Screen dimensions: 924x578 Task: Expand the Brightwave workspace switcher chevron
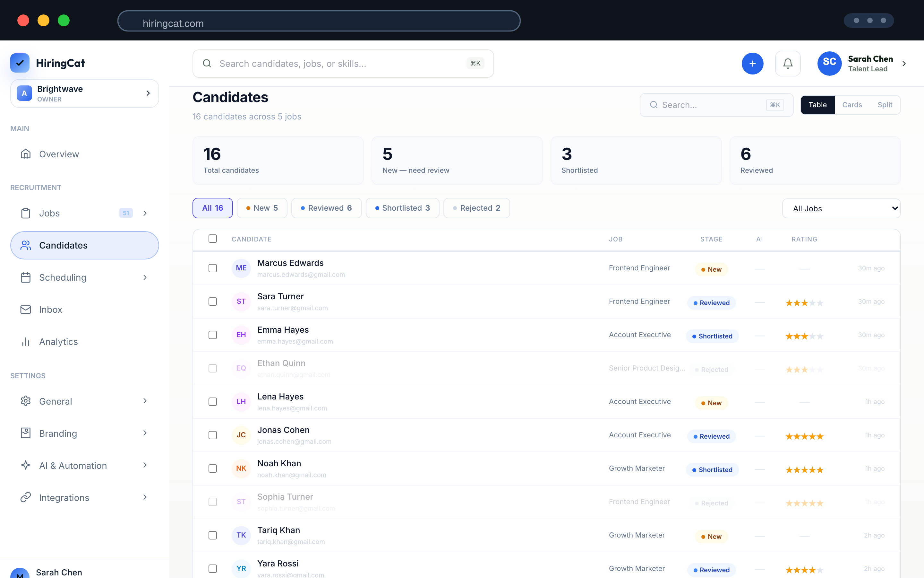point(148,93)
